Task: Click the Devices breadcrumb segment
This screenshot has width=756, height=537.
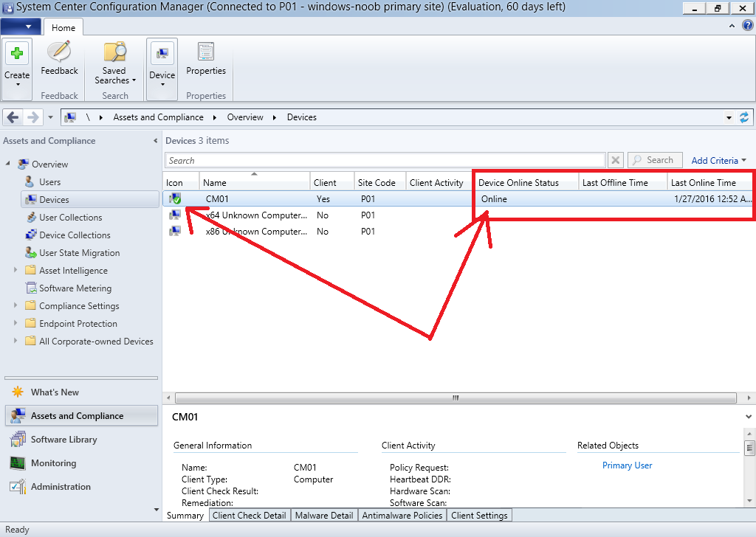Action: point(302,117)
